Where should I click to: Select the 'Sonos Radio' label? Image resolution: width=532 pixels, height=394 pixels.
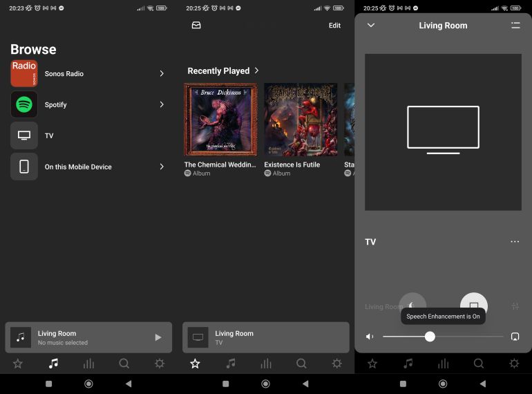coord(64,74)
